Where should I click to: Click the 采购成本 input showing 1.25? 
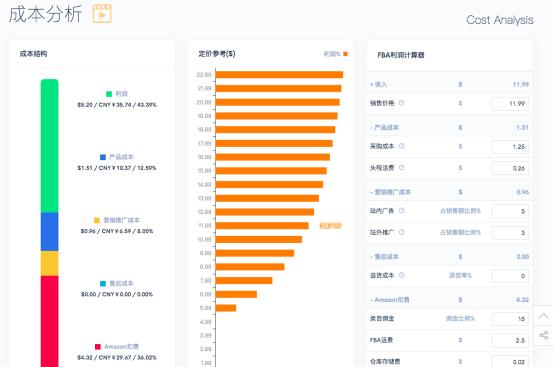(x=510, y=147)
